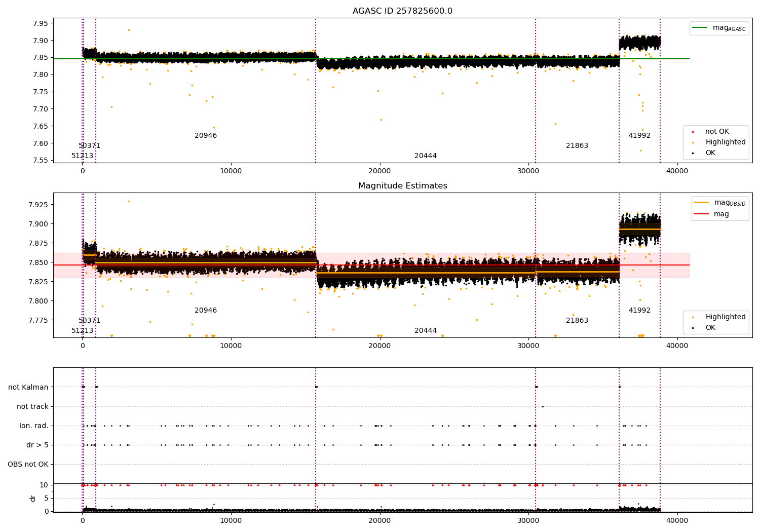Click the Magnitude Estimates subplot title
The height and width of the screenshot is (532, 760).
402,186
